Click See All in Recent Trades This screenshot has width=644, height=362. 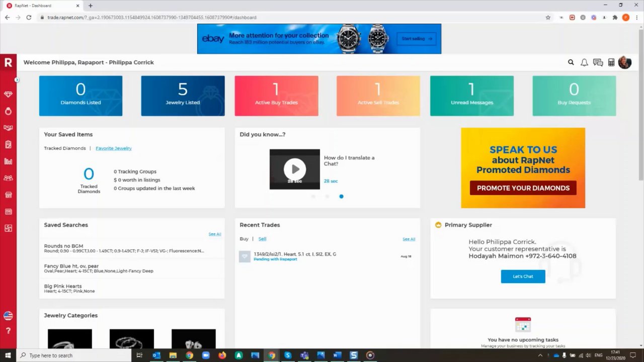pos(409,239)
